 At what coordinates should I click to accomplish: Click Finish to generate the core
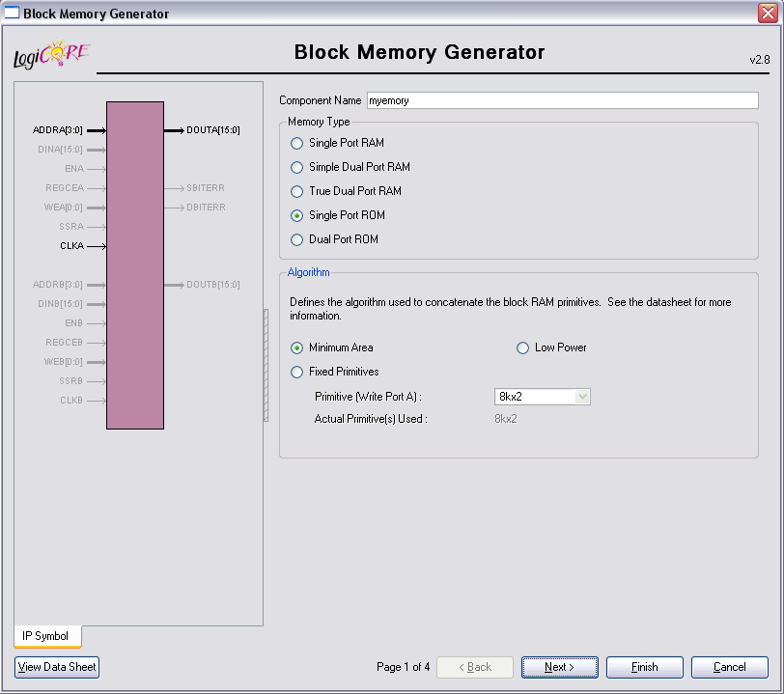[644, 667]
